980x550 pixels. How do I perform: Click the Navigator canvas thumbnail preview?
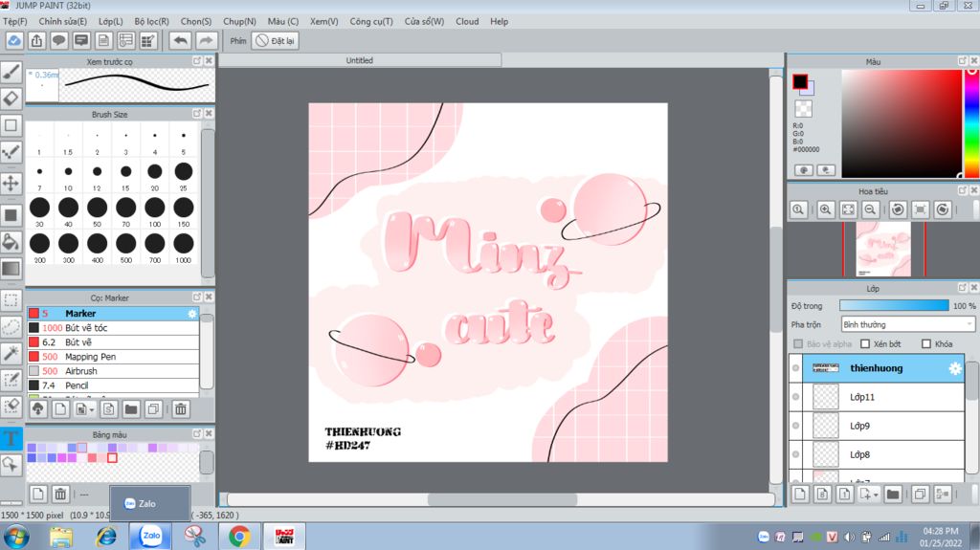coord(883,249)
